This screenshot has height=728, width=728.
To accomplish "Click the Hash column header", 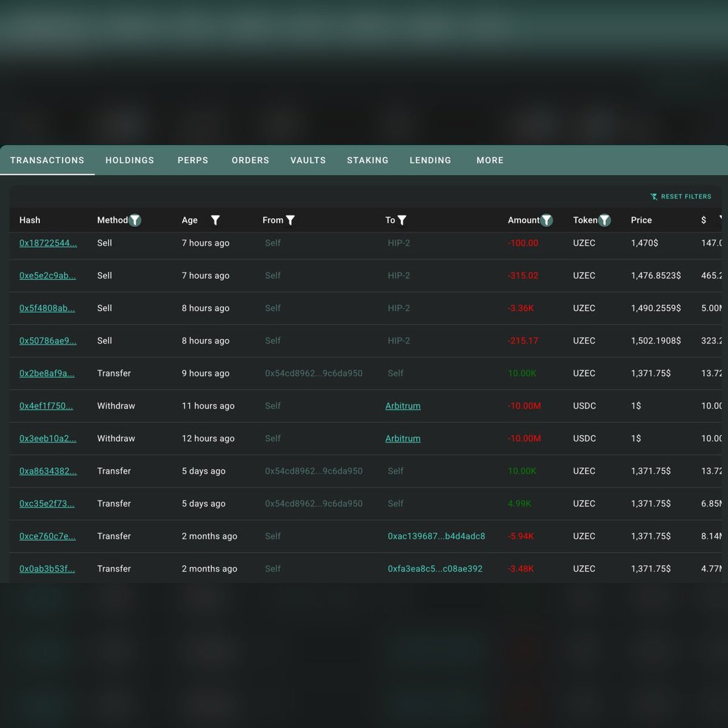I will click(x=30, y=220).
